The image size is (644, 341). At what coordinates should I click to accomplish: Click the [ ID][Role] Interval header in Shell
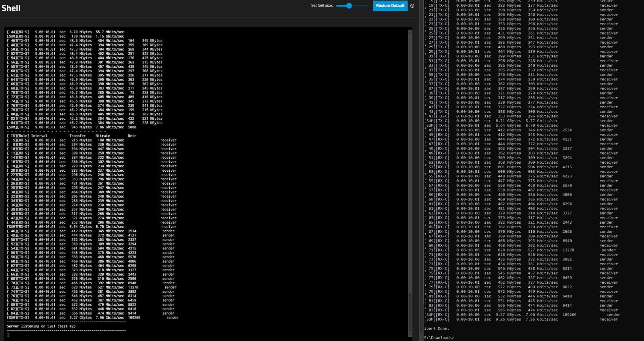tap(27, 136)
